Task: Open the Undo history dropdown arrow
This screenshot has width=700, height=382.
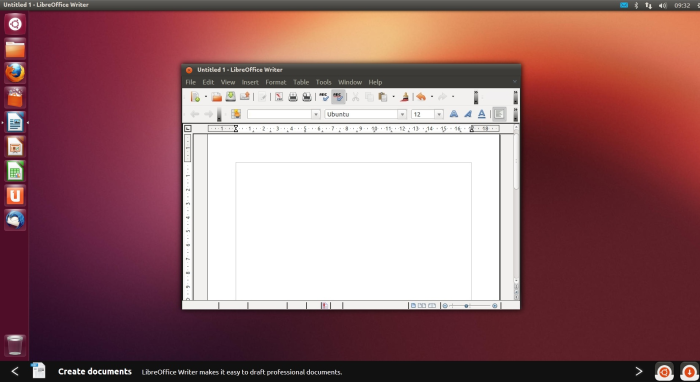Action: coord(432,96)
